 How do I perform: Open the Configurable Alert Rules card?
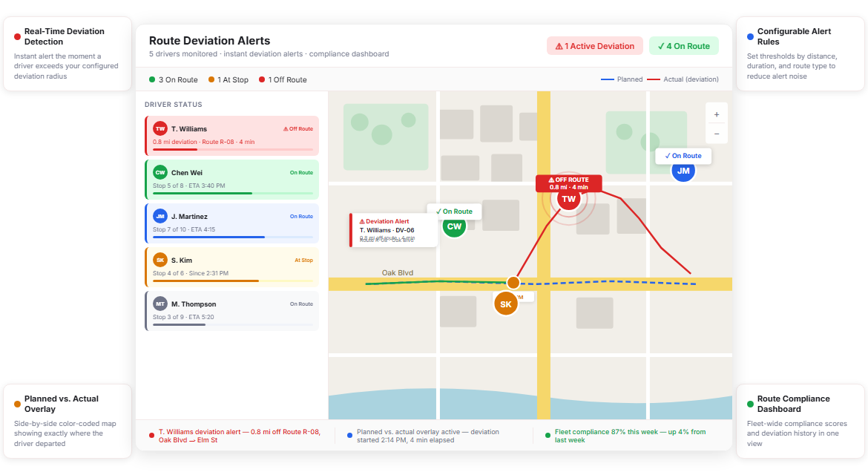[800, 53]
